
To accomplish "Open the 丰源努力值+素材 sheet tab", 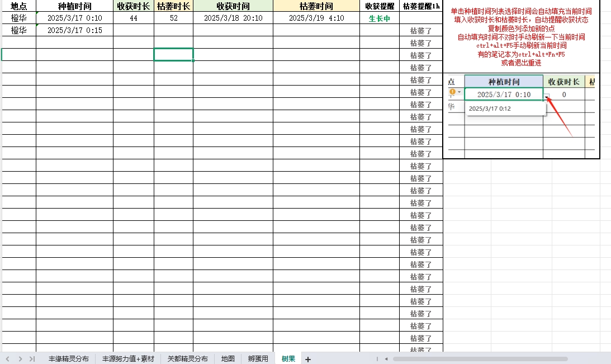I will point(127,358).
